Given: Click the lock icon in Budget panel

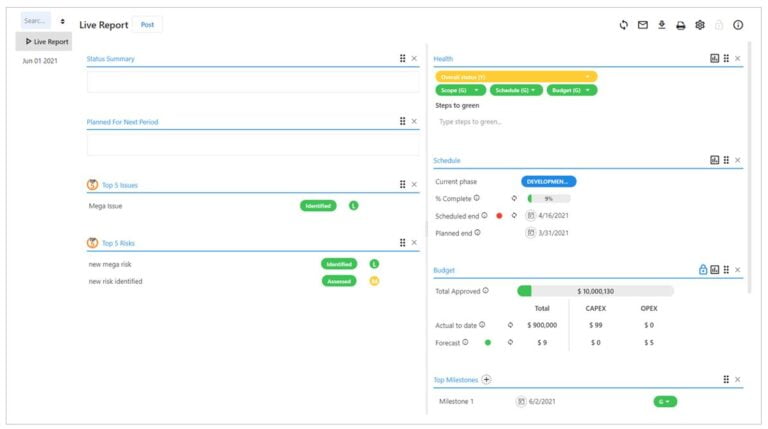Looking at the screenshot, I should [703, 269].
